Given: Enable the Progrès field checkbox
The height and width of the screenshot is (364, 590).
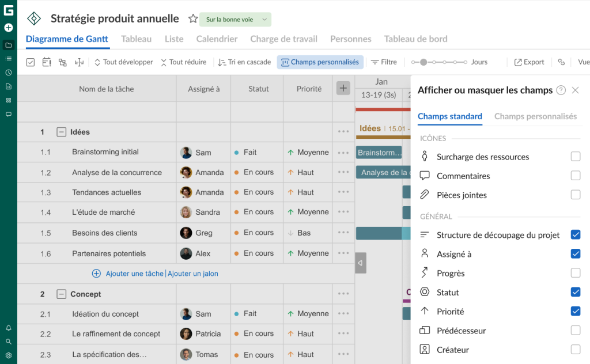Looking at the screenshot, I should click(576, 273).
